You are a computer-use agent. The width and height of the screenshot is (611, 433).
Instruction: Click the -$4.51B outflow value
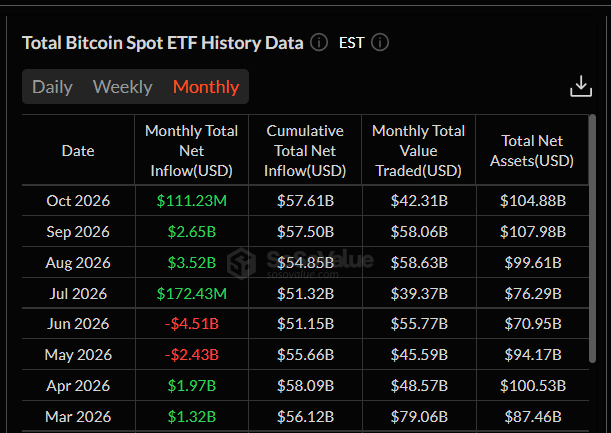[x=191, y=323]
